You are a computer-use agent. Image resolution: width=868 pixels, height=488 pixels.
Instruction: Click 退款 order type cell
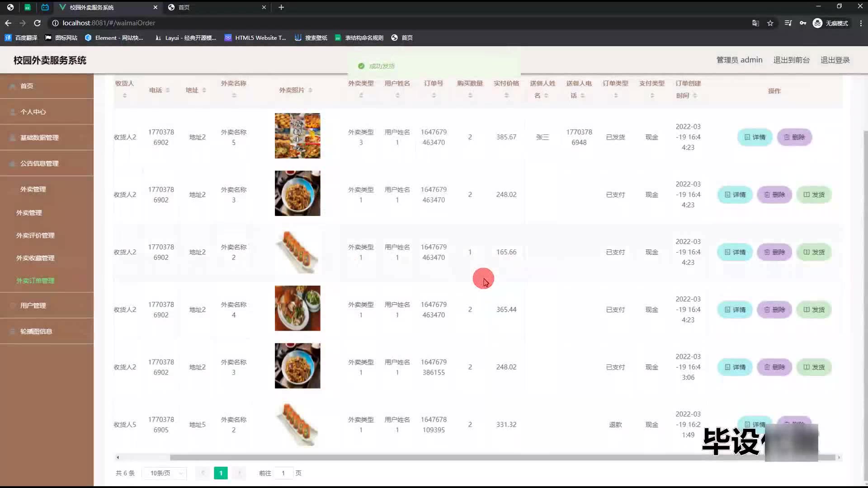point(615,424)
